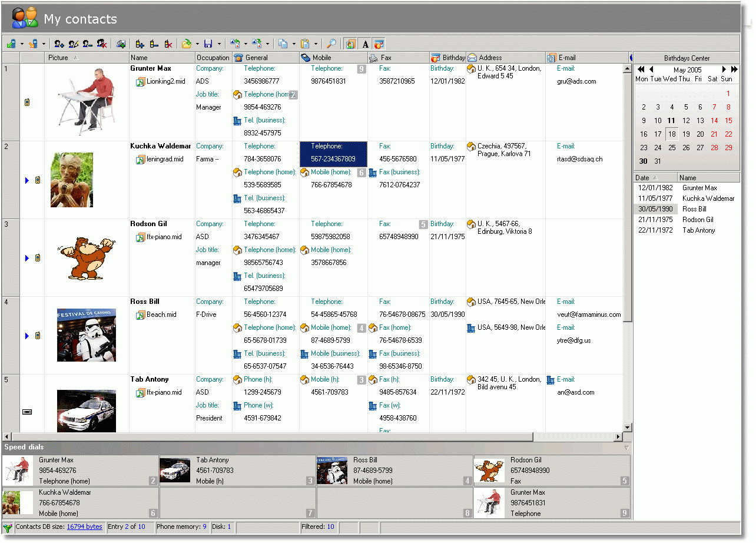Click the paste clipboard icon

305,44
